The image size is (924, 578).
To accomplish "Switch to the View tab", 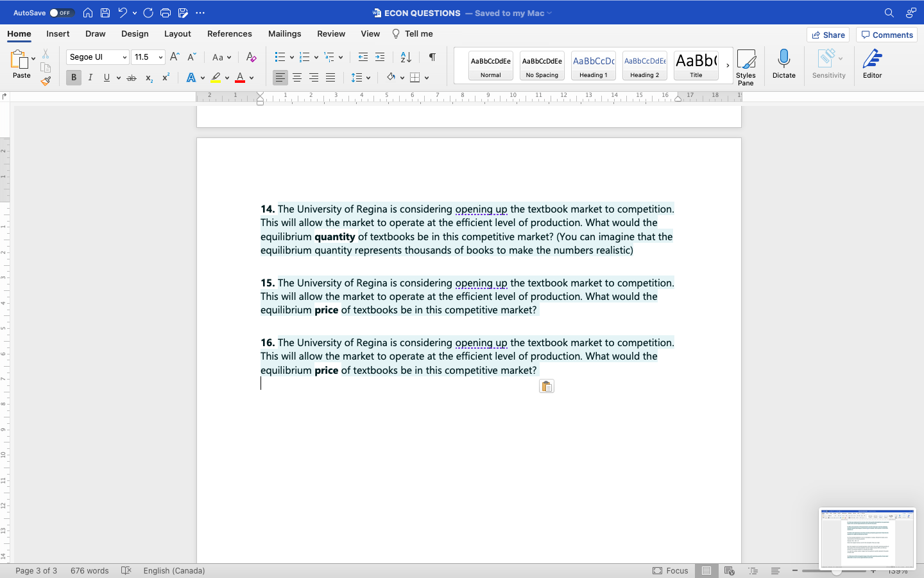I will coord(370,33).
